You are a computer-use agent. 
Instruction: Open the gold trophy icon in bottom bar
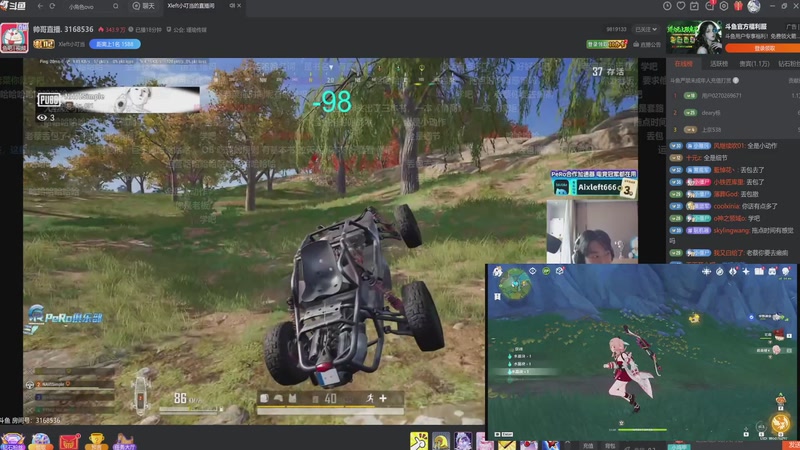[x=96, y=441]
